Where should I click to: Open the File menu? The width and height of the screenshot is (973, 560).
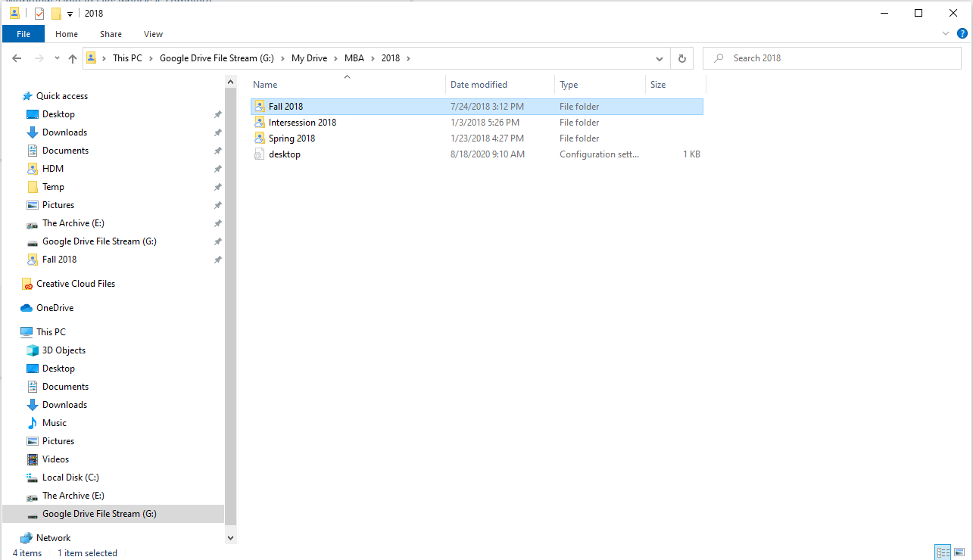(x=23, y=34)
